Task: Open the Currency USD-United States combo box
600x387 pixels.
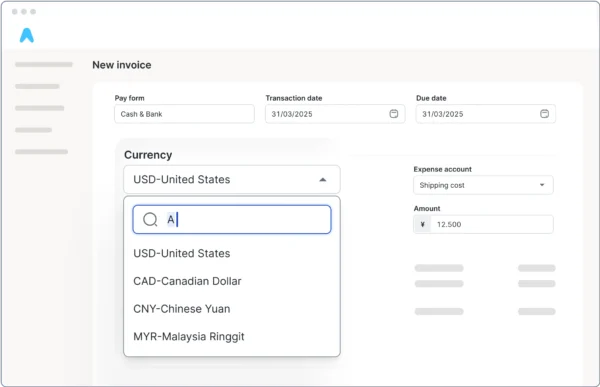Action: pyautogui.click(x=232, y=180)
